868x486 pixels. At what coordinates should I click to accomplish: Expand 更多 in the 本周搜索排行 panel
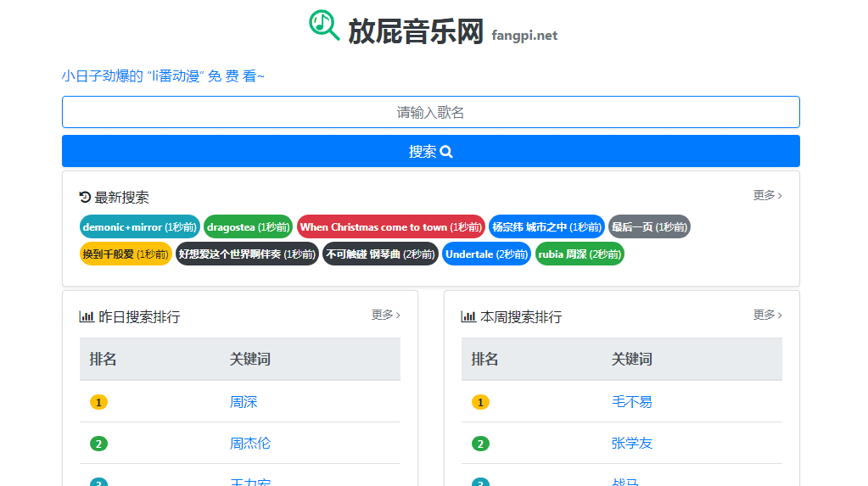pos(767,315)
